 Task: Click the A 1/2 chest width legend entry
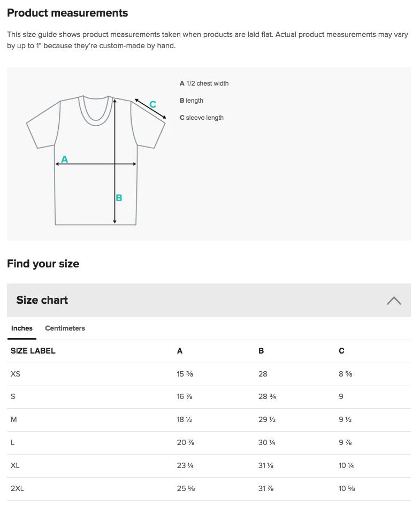click(204, 83)
